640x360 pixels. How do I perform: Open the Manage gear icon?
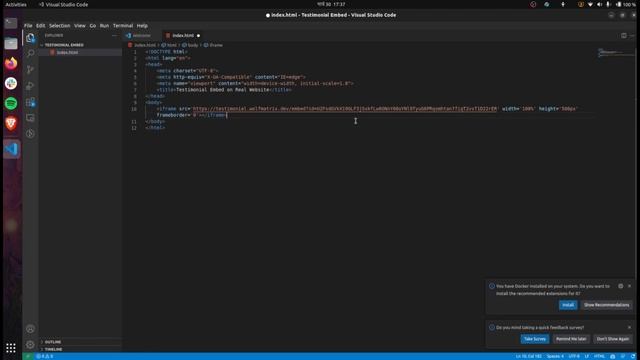click(x=30, y=344)
